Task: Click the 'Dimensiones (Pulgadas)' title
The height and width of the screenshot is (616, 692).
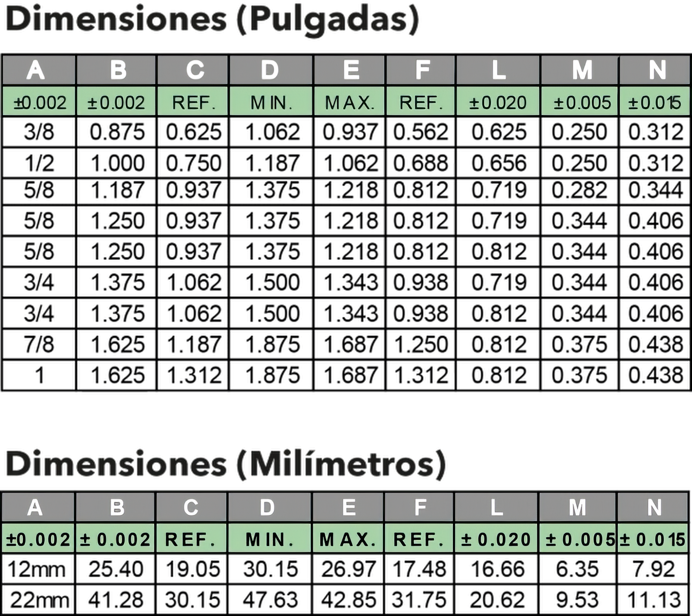Action: coord(212,20)
